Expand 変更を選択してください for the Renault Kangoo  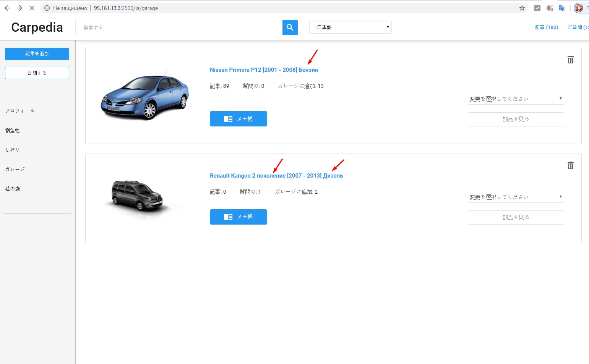pyautogui.click(x=516, y=197)
